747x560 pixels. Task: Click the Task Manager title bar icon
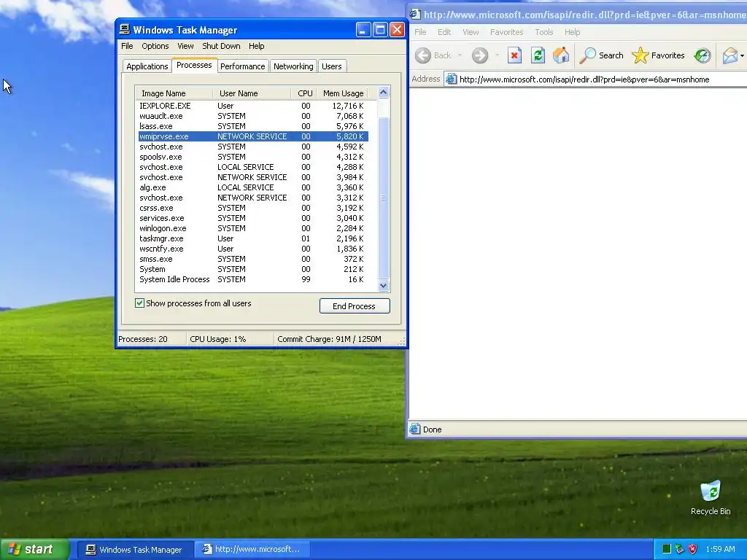tap(124, 29)
